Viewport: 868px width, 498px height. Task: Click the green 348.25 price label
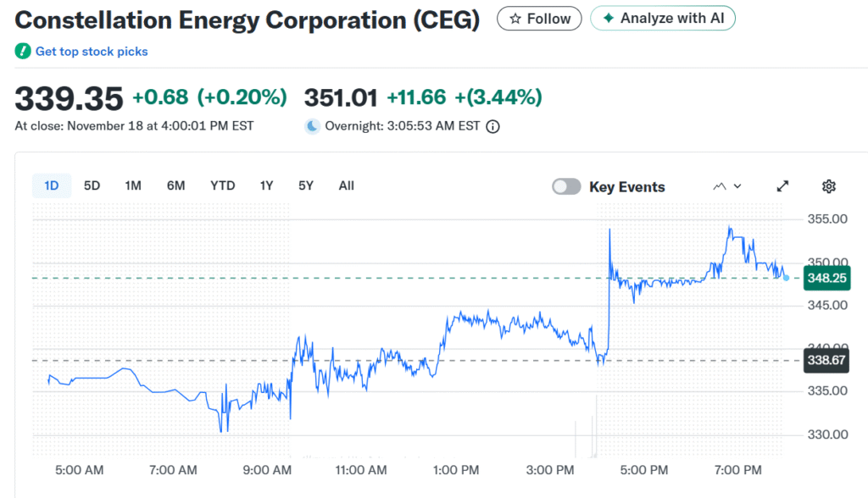(x=827, y=278)
